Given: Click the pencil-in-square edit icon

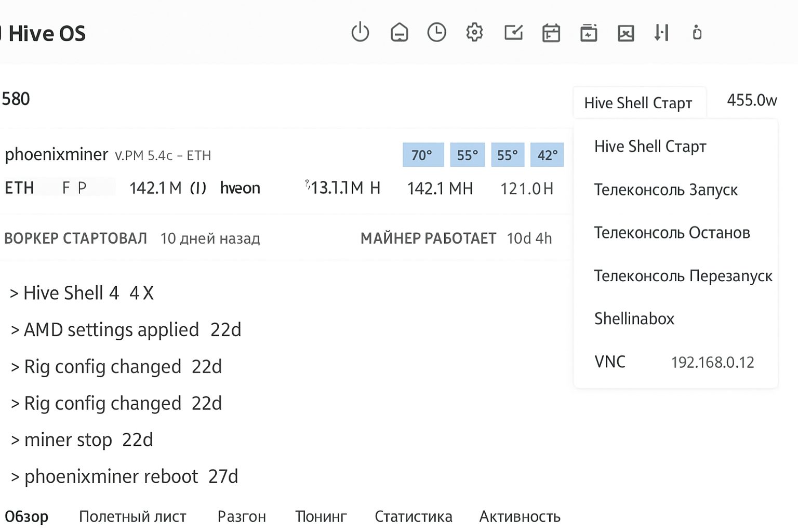Looking at the screenshot, I should click(x=513, y=33).
